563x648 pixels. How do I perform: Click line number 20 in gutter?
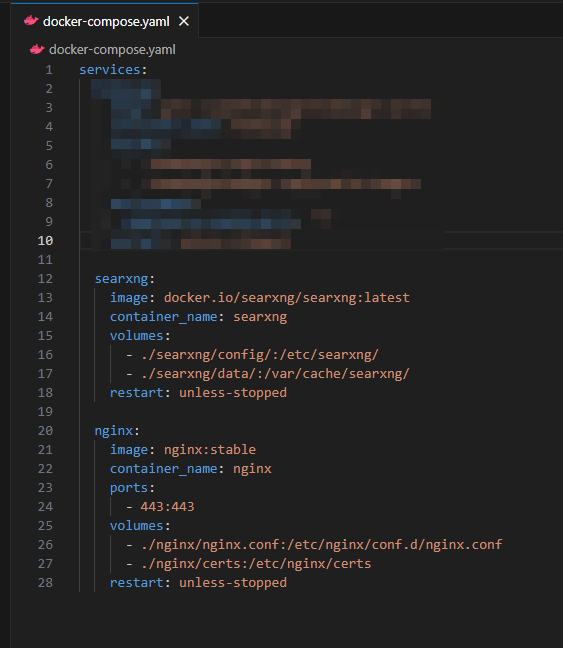[45, 431]
